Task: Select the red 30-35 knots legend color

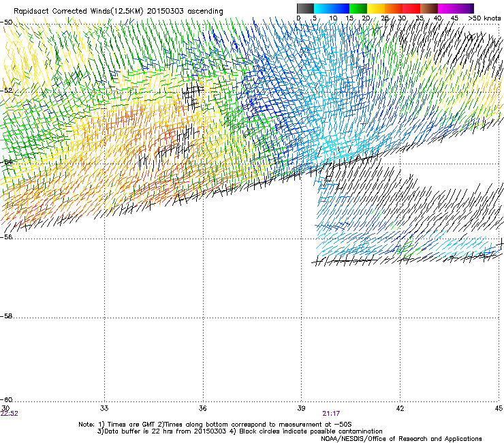Action: coord(411,8)
